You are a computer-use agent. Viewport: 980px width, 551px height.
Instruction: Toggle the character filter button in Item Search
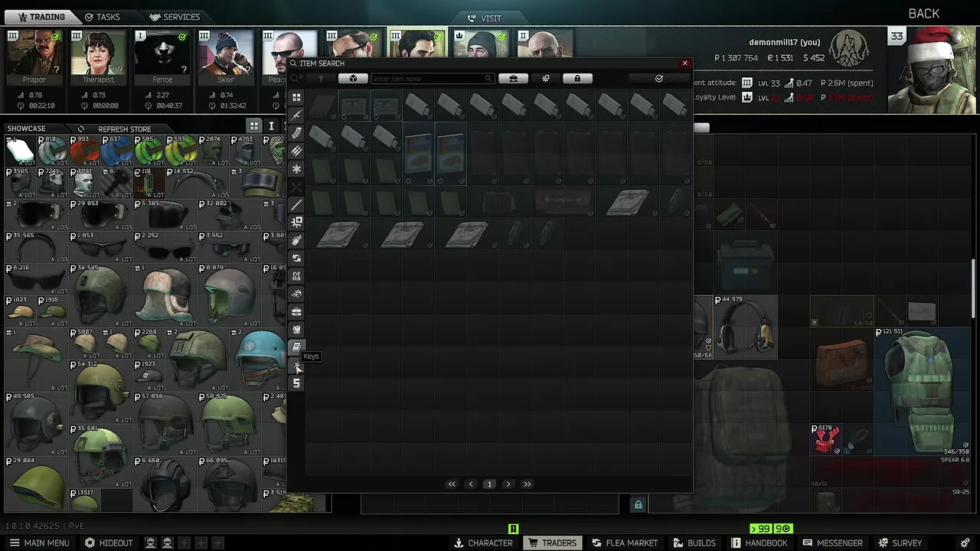321,78
